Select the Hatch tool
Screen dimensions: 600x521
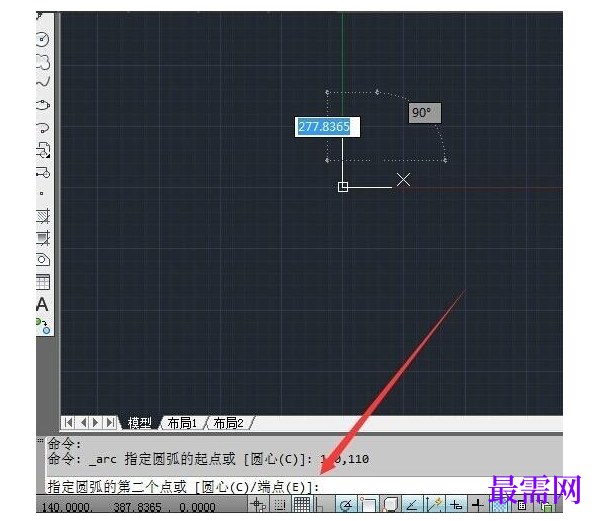point(43,216)
